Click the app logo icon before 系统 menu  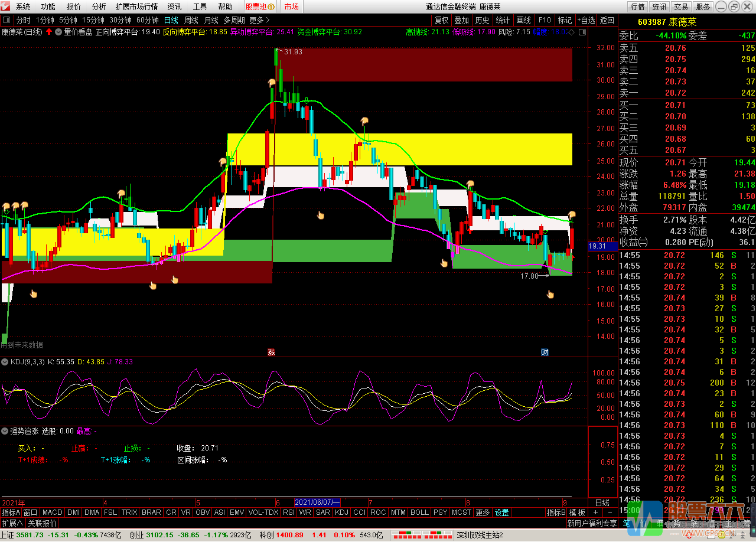(x=6, y=6)
